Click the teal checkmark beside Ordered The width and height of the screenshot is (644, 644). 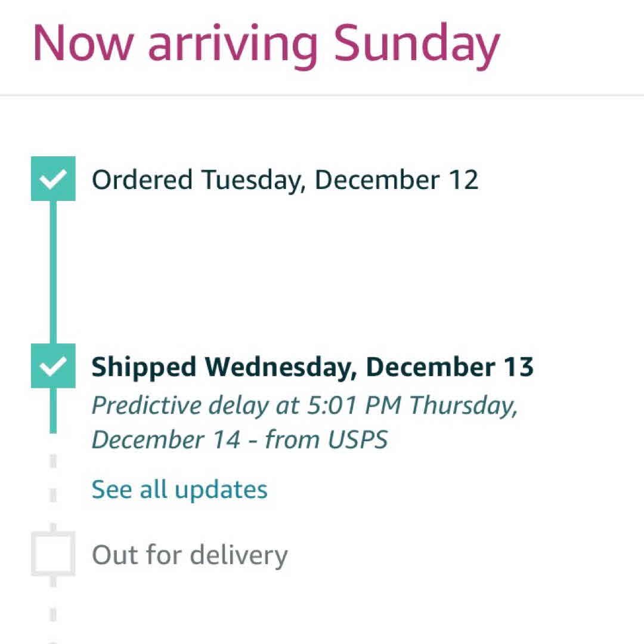pyautogui.click(x=53, y=179)
